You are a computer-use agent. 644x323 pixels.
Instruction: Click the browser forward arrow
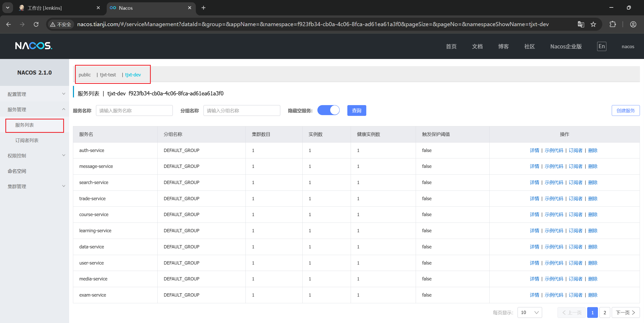click(22, 24)
